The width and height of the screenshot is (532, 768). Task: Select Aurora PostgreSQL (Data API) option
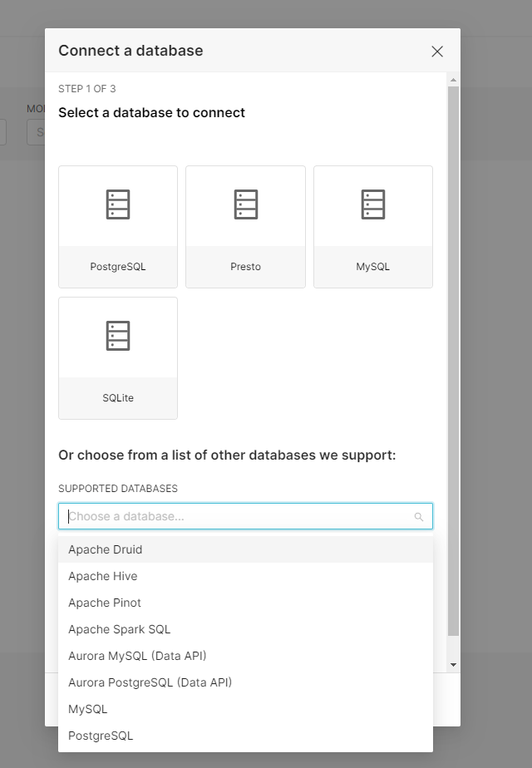click(150, 682)
